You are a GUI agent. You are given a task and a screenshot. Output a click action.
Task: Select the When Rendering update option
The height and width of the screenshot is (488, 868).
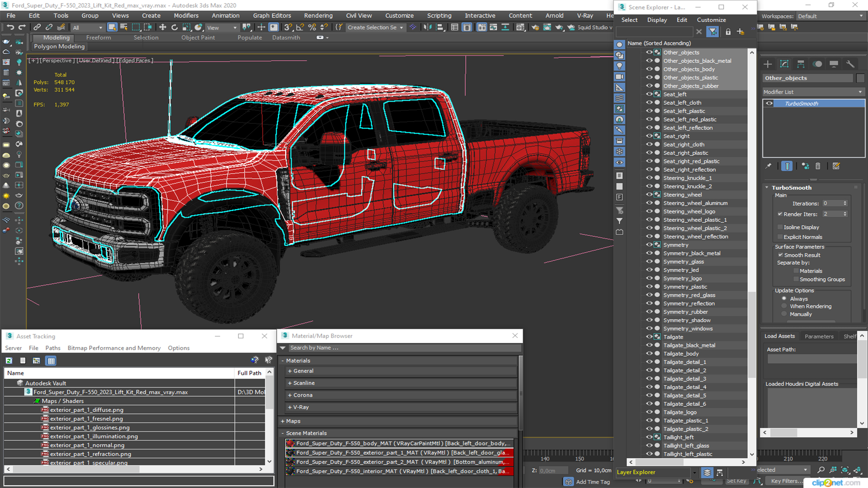(x=784, y=306)
